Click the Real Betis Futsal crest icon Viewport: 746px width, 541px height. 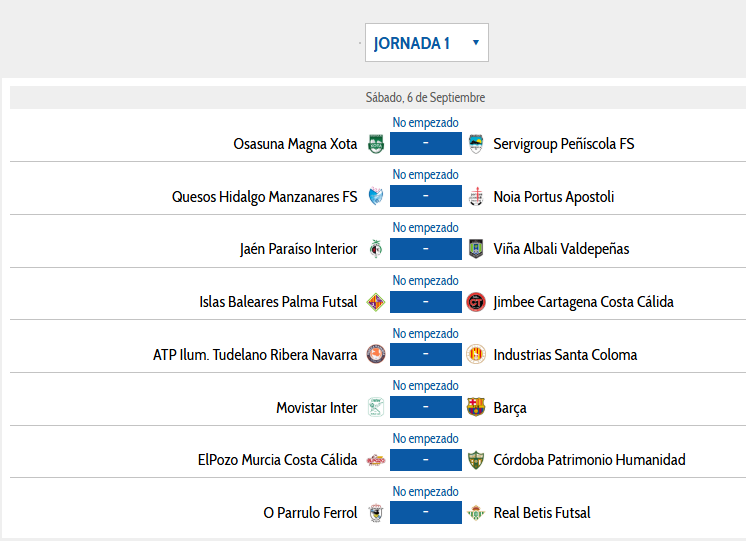(x=476, y=513)
